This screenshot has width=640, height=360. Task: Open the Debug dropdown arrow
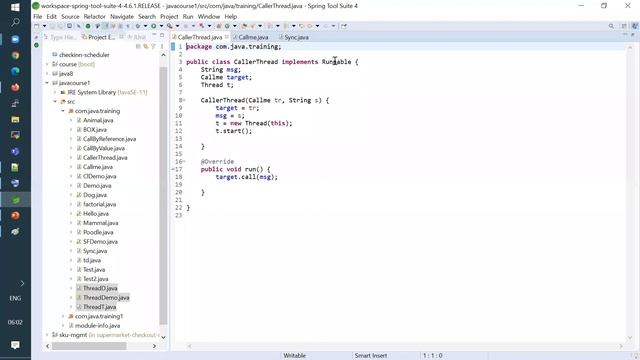coord(145,26)
